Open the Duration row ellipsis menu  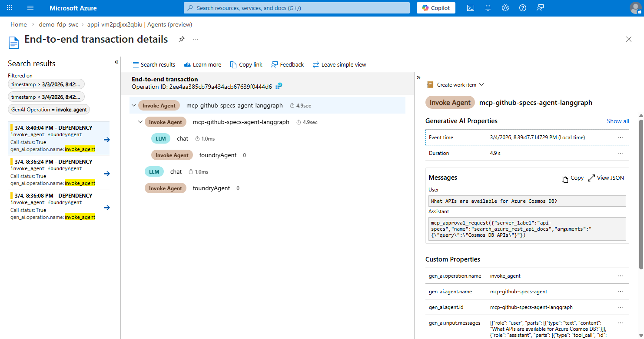(x=621, y=153)
